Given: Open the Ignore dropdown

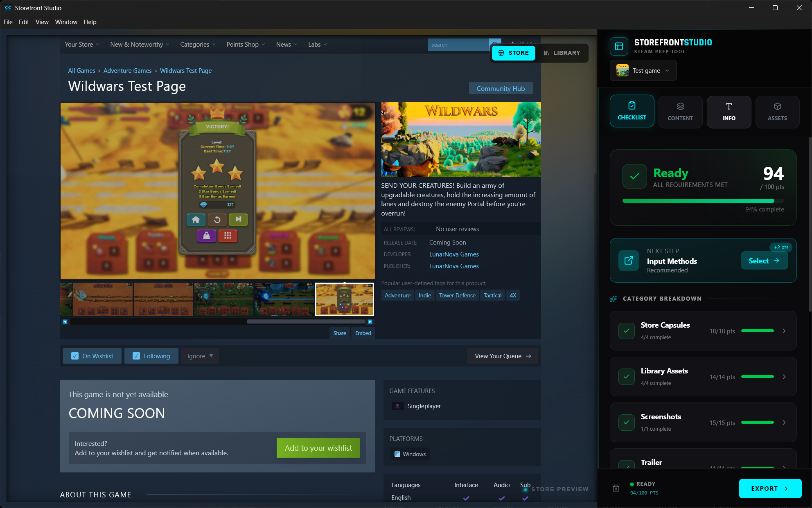Looking at the screenshot, I should click(x=200, y=356).
